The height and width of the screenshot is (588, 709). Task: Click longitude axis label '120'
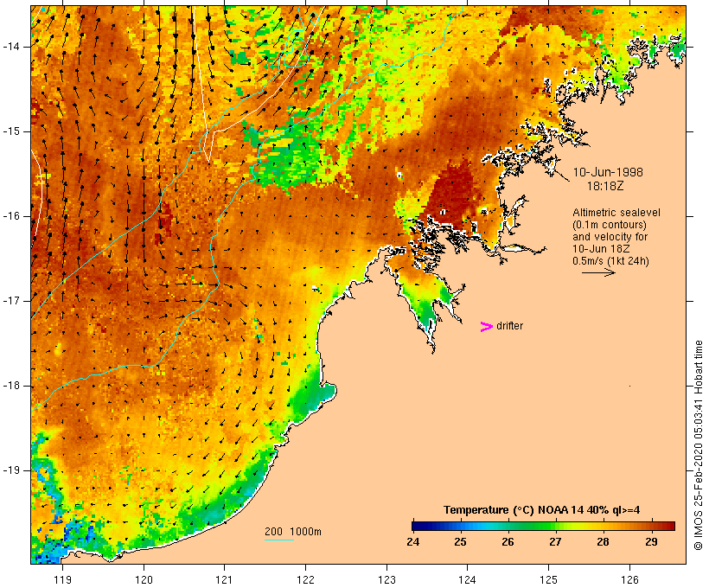(x=144, y=579)
